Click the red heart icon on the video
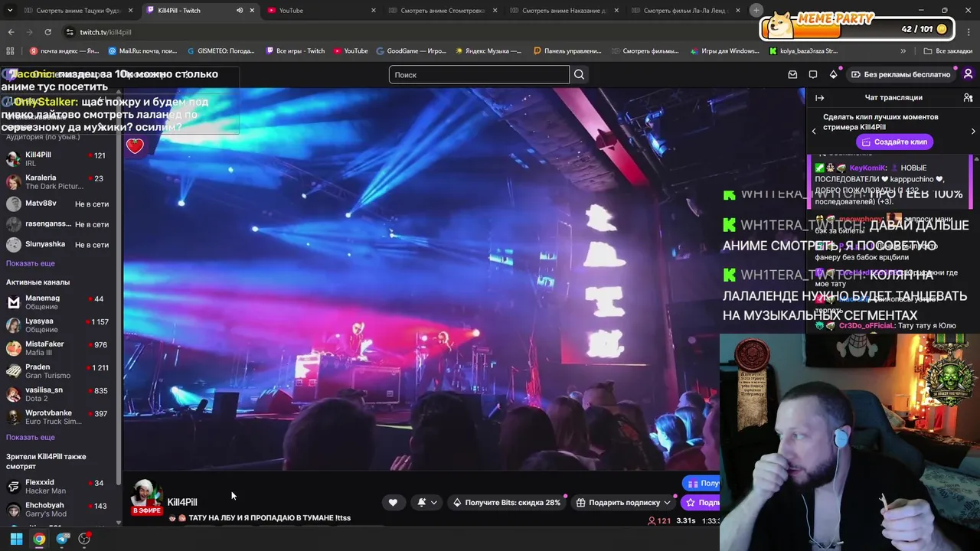This screenshot has width=980, height=551. 135,145
